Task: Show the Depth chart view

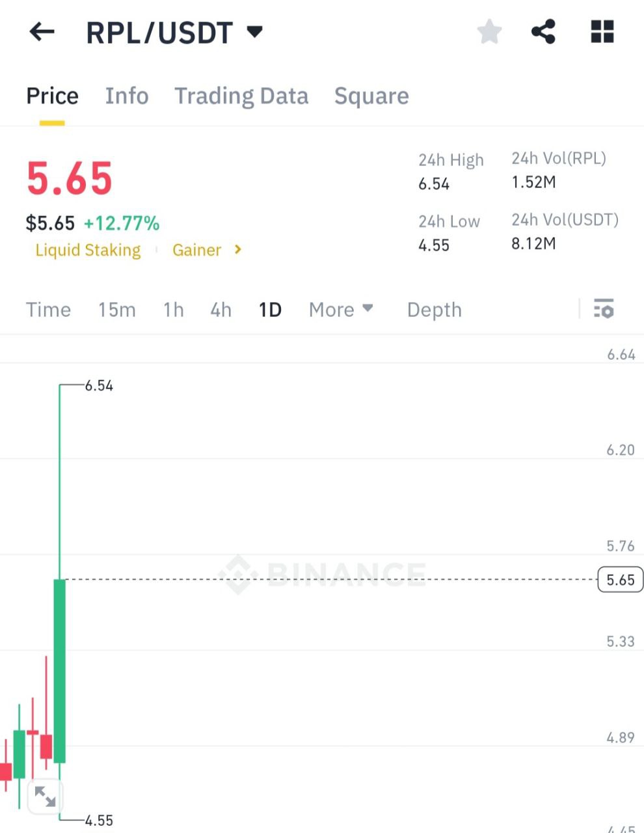Action: (x=435, y=310)
